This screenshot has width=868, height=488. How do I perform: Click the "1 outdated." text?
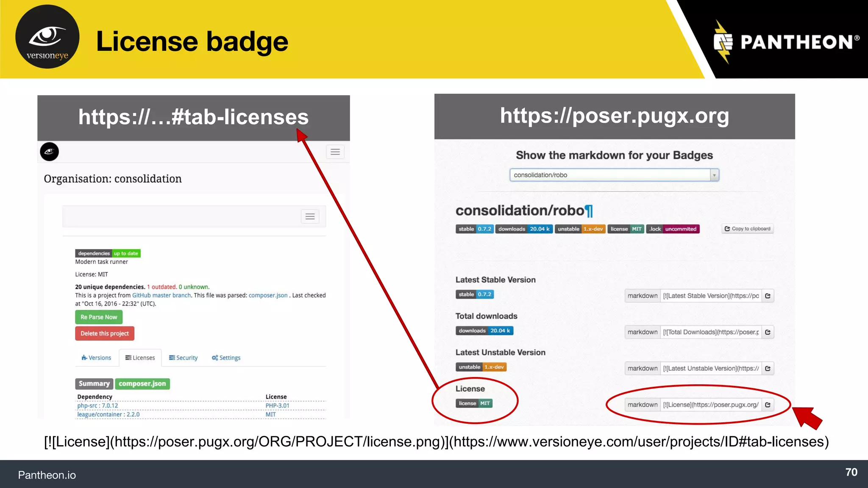[162, 287]
